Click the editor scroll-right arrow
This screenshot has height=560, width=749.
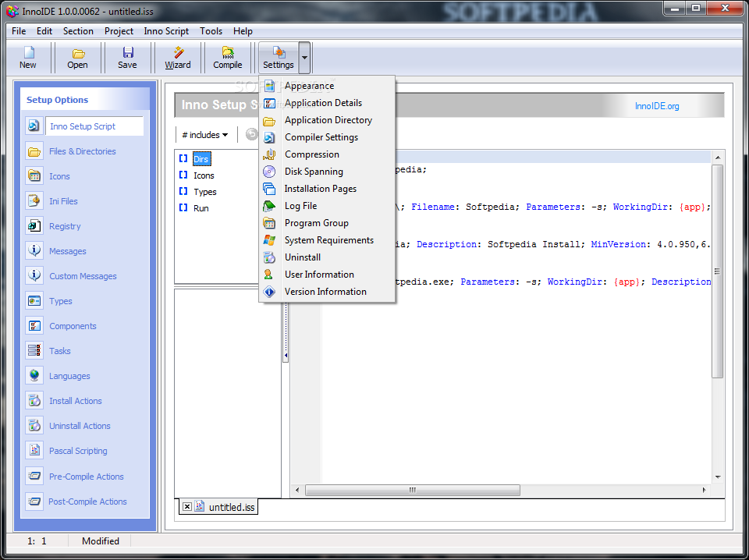704,490
